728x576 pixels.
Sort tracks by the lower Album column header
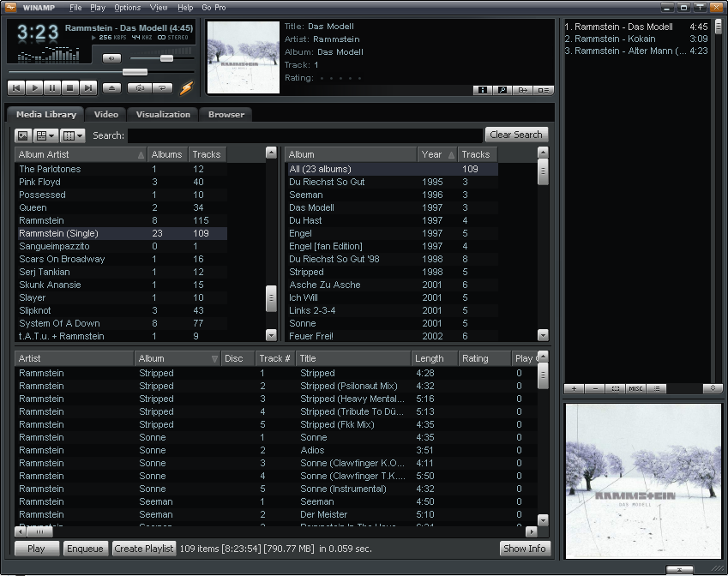[177, 358]
